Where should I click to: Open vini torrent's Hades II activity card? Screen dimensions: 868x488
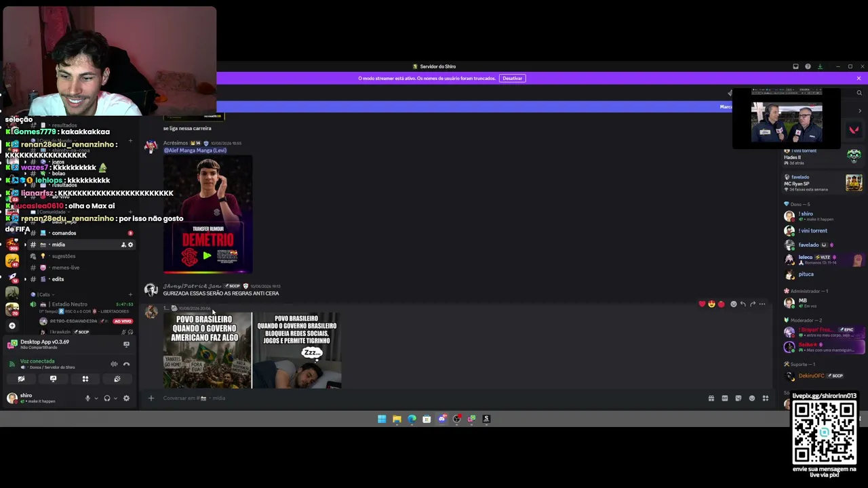click(x=822, y=157)
